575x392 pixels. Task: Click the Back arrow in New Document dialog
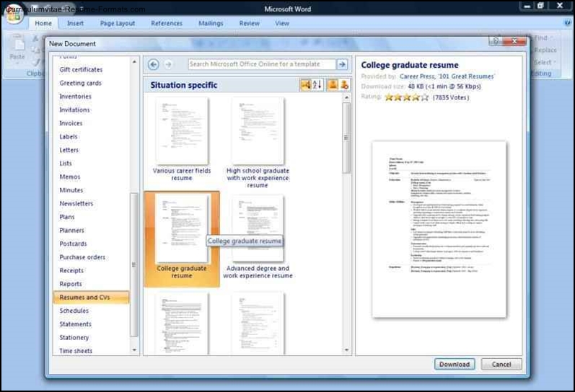tap(154, 65)
